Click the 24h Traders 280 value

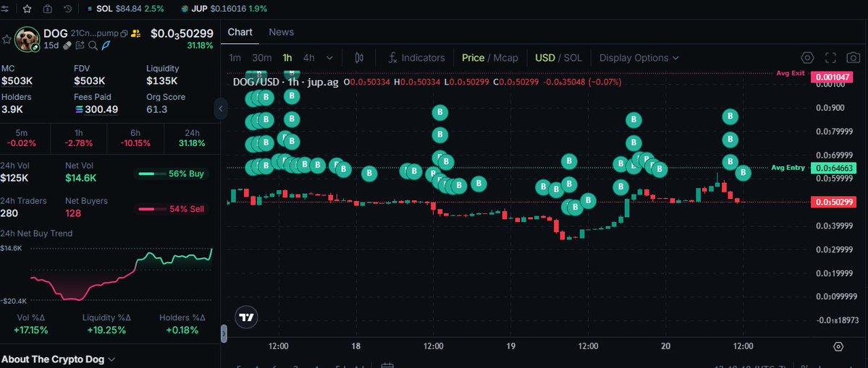tap(9, 213)
